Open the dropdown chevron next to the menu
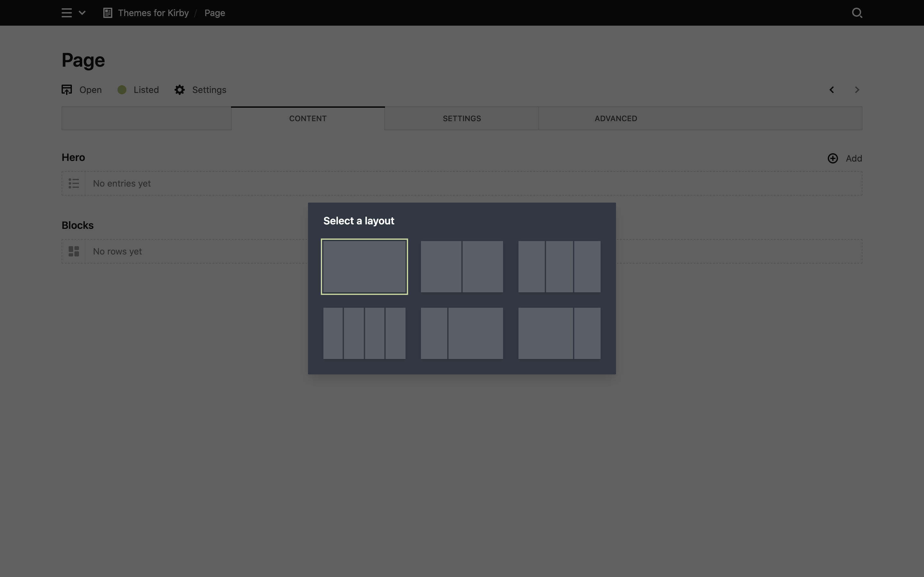924x577 pixels. pos(82,13)
